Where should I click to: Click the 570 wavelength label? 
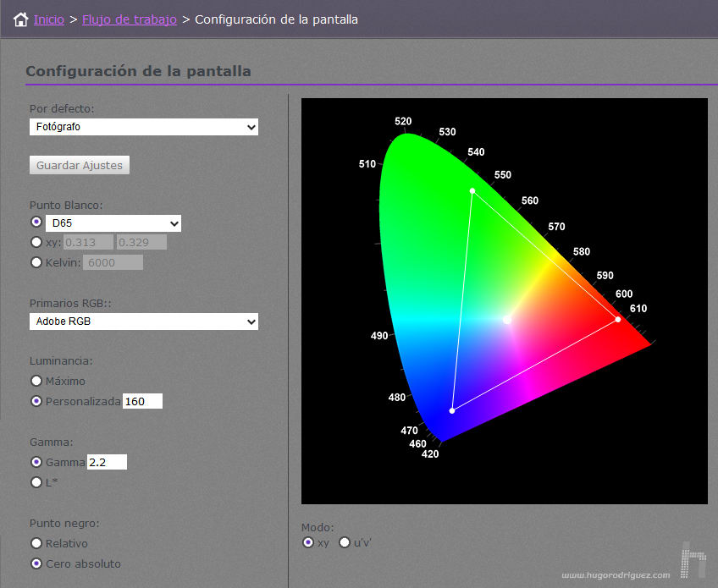[x=556, y=227]
